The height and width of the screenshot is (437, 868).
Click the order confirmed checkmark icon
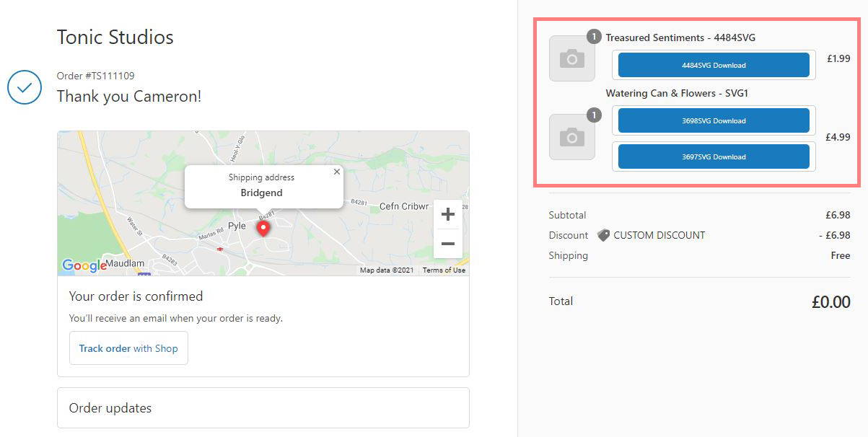point(25,87)
